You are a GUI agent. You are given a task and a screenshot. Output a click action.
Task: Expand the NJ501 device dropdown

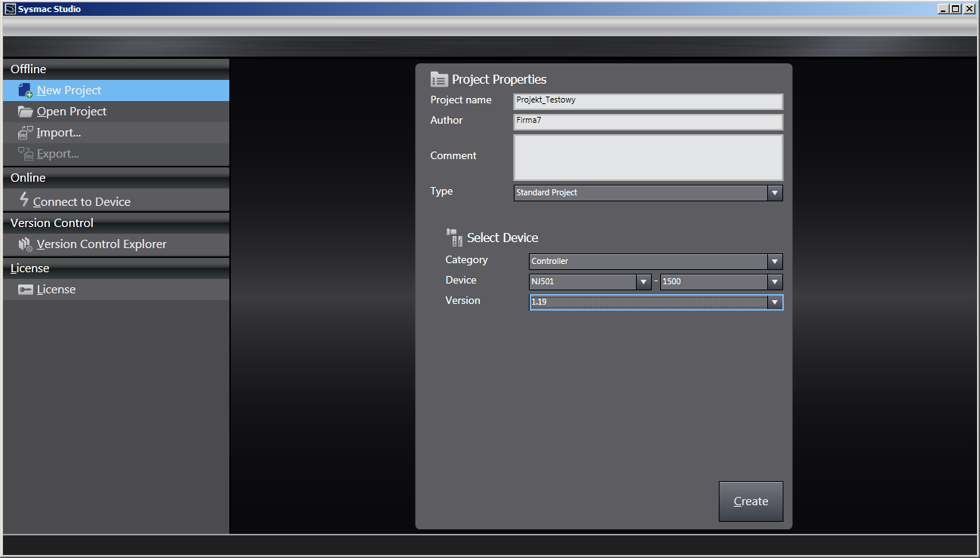pos(643,282)
